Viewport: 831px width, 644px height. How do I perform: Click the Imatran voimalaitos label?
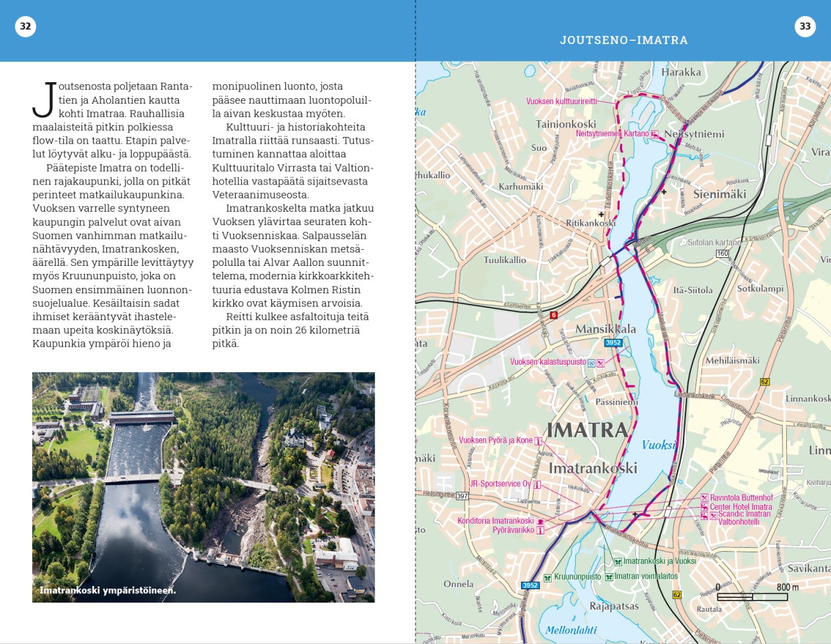pos(646,577)
